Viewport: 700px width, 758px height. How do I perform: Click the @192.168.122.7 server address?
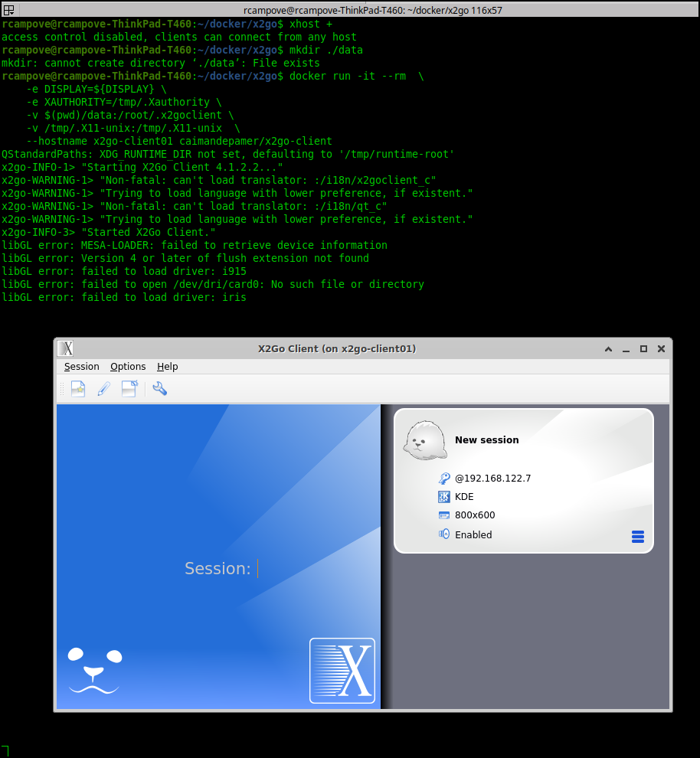[492, 479]
